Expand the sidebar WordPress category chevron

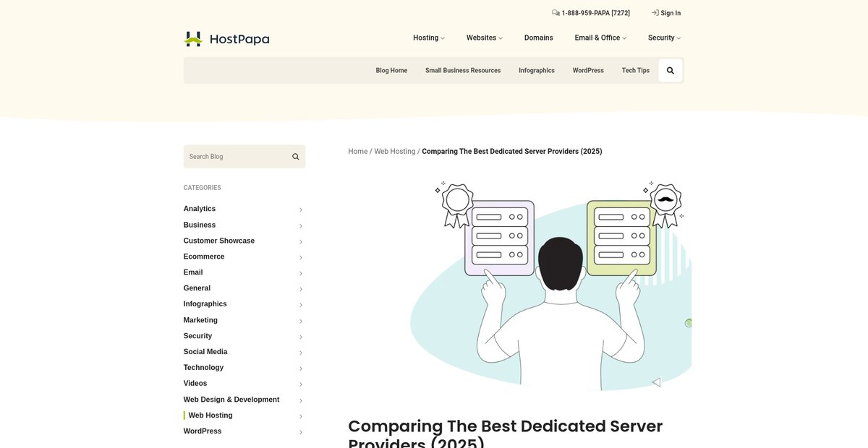click(301, 432)
